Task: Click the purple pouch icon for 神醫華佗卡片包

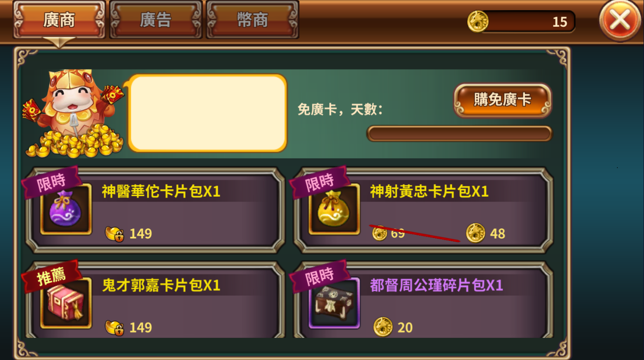Action: (66, 210)
